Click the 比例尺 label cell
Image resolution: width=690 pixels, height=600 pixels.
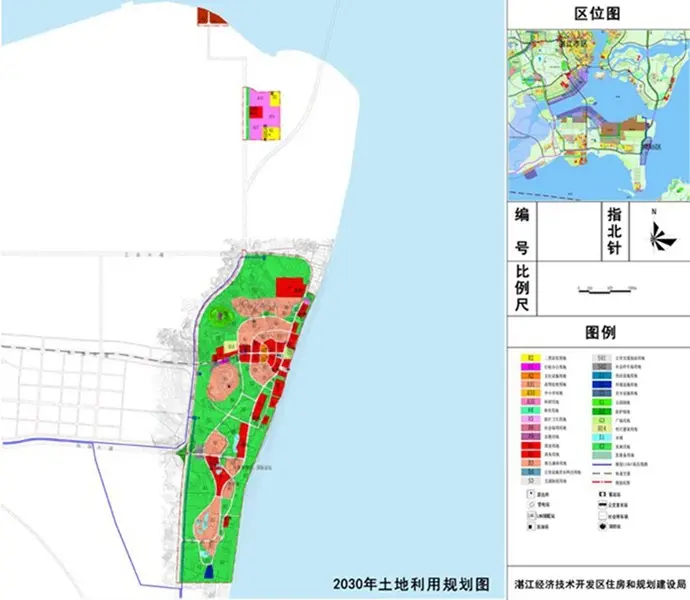[522, 288]
